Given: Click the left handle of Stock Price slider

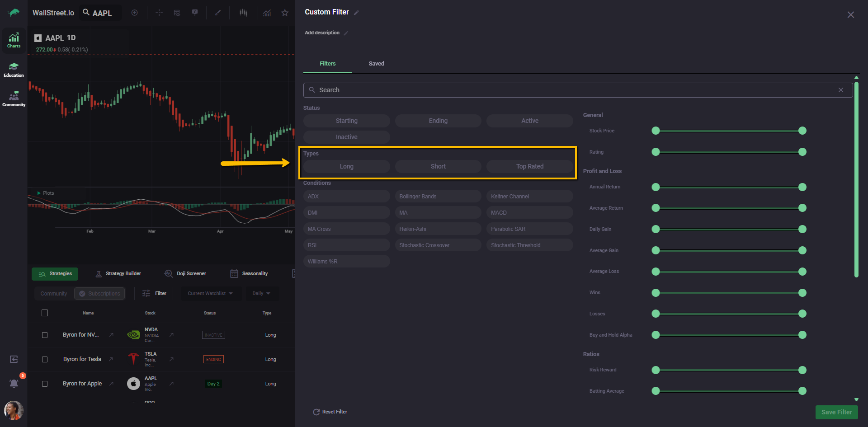Looking at the screenshot, I should (x=656, y=131).
